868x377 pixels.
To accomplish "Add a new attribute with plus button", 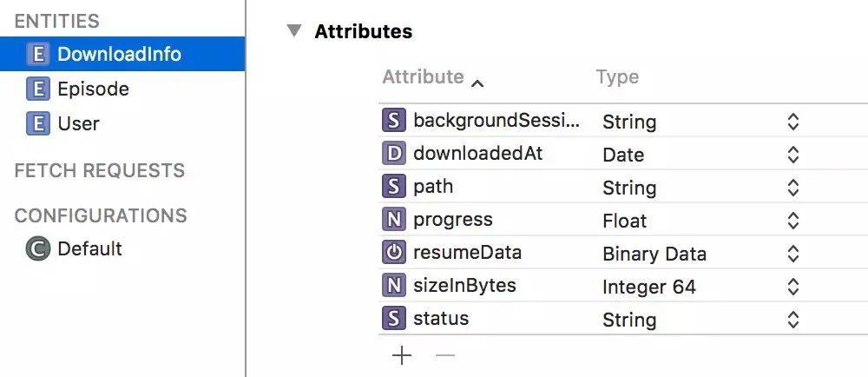I will 401,354.
